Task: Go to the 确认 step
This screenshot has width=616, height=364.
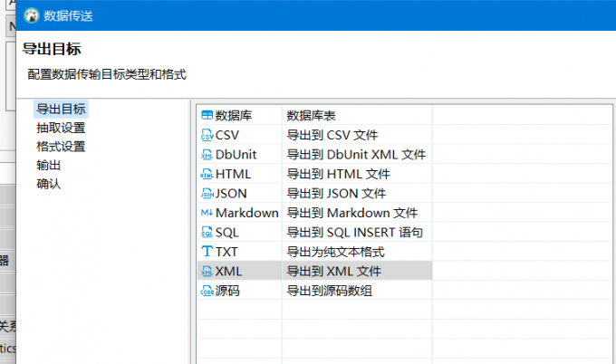Action: click(x=48, y=184)
